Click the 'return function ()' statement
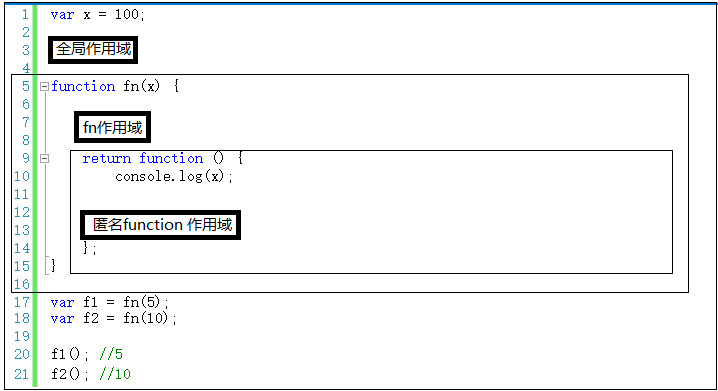The height and width of the screenshot is (391, 718). point(153,158)
